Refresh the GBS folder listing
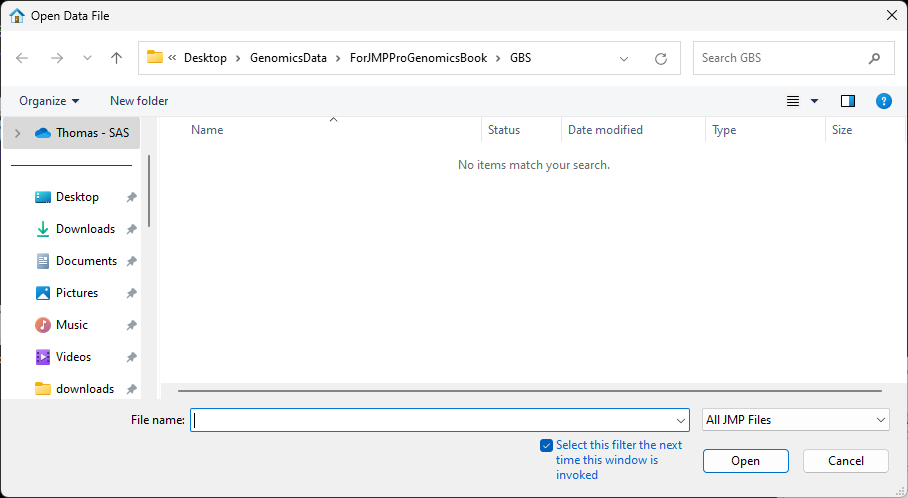 tap(660, 58)
